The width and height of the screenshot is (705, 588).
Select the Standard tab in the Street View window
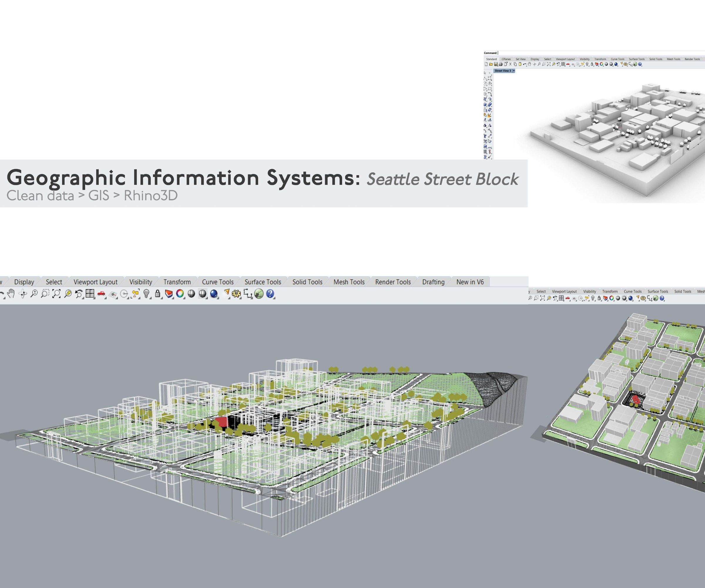click(x=491, y=59)
